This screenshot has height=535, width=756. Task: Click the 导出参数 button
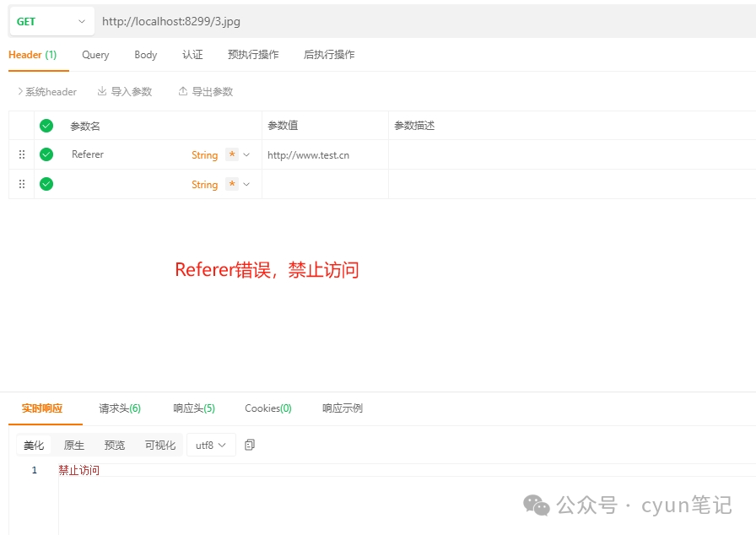pos(205,91)
